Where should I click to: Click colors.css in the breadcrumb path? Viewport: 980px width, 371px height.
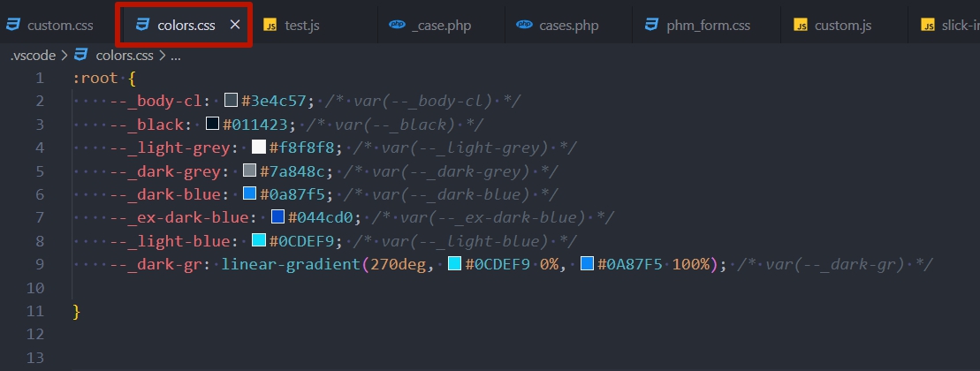tap(124, 56)
